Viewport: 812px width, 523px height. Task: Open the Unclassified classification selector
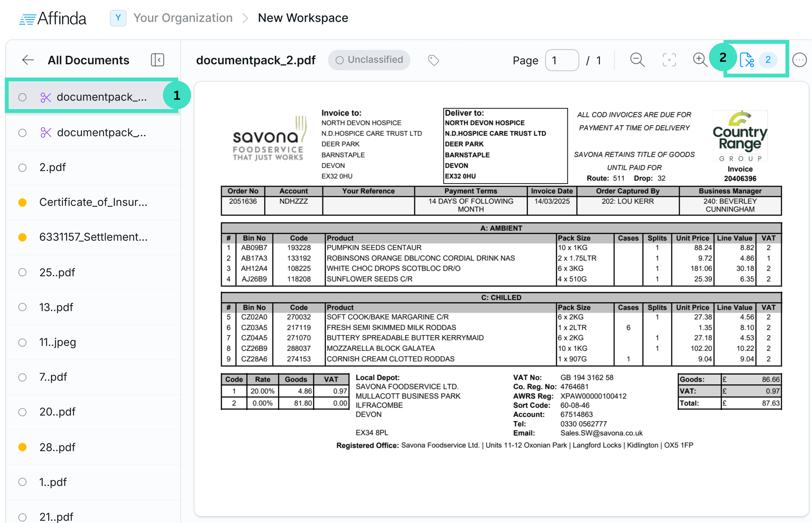point(369,60)
